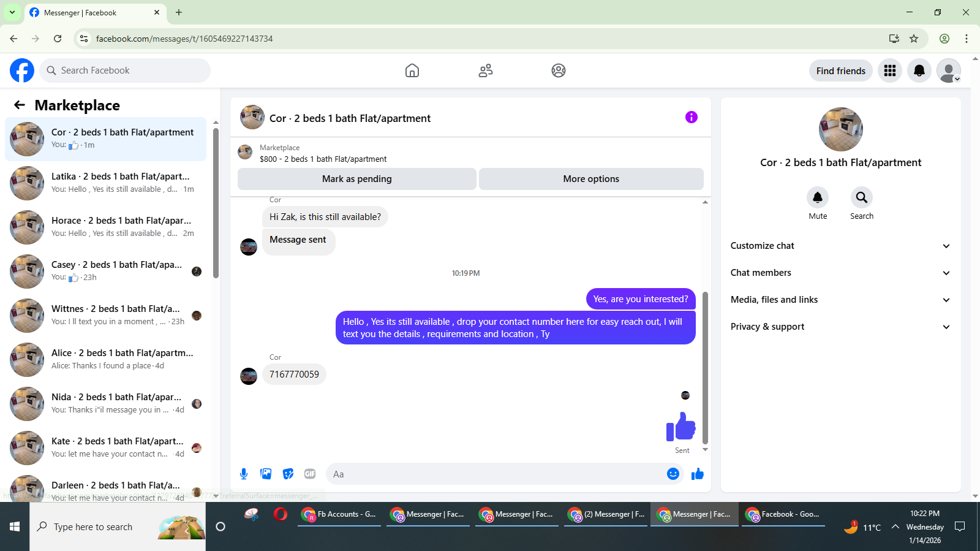The width and height of the screenshot is (980, 551).
Task: Send a thumbs-up like
Action: click(x=698, y=474)
